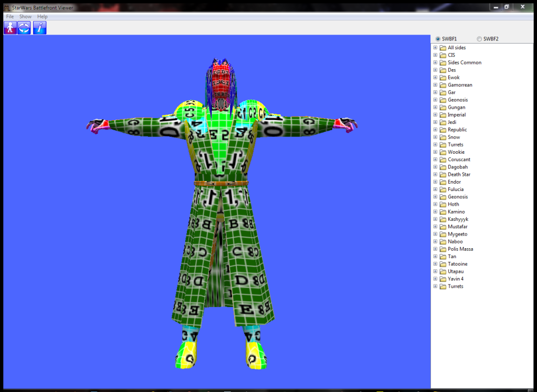Select the "Coruscant" label in the tree

pyautogui.click(x=459, y=160)
